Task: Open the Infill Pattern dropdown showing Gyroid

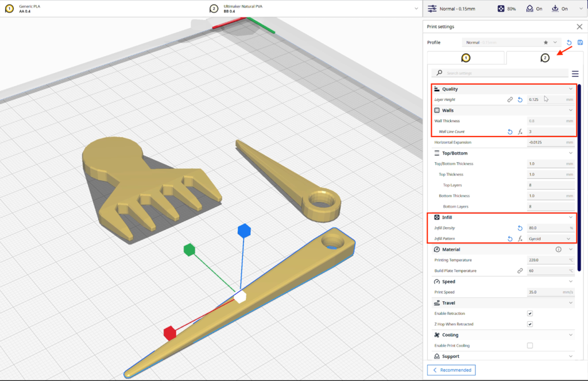Action: 550,239
